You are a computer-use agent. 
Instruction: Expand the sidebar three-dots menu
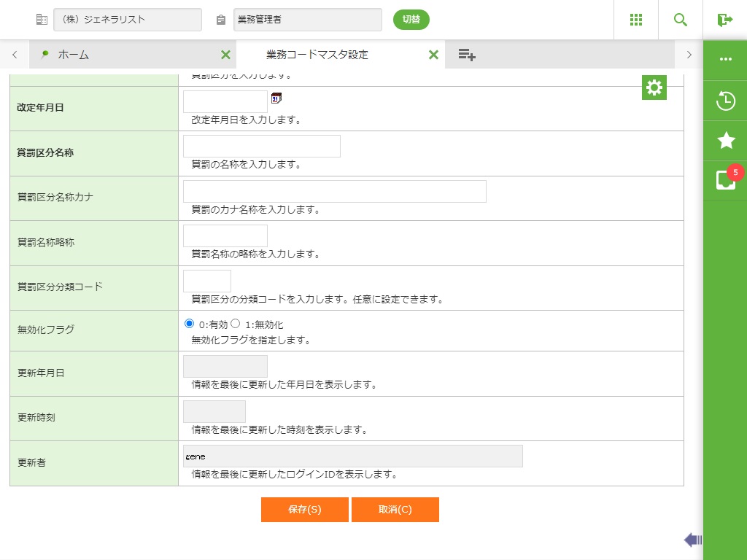tap(726, 59)
